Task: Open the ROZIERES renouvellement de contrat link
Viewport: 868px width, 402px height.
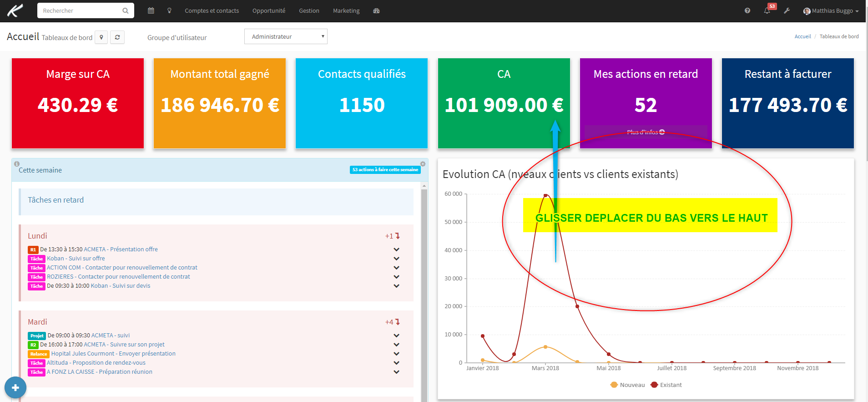Action: 118,276
